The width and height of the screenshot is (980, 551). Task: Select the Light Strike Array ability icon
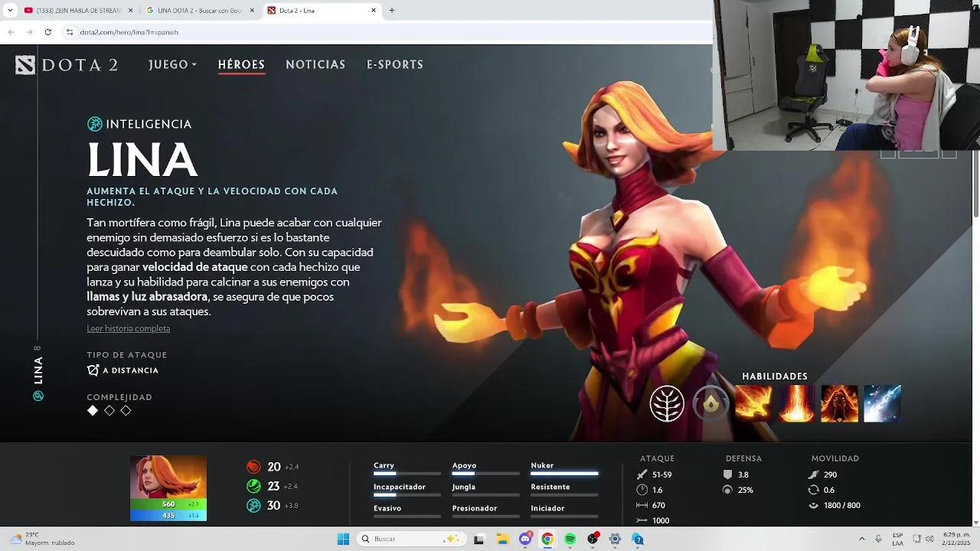(x=796, y=403)
